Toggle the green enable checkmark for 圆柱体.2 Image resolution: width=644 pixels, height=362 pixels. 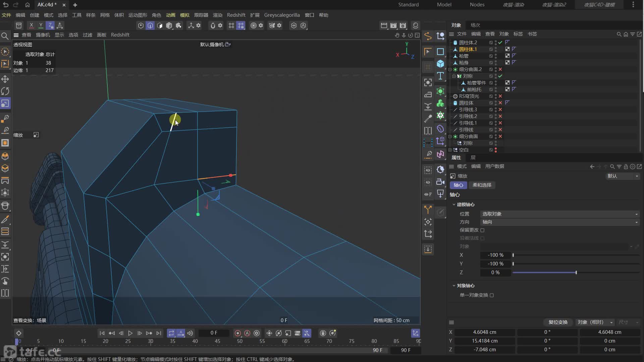[x=500, y=43]
